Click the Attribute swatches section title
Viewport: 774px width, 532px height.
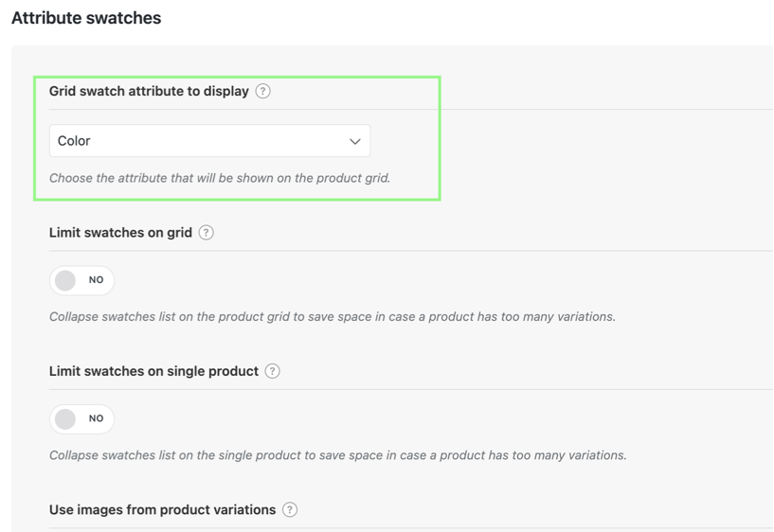(x=86, y=18)
